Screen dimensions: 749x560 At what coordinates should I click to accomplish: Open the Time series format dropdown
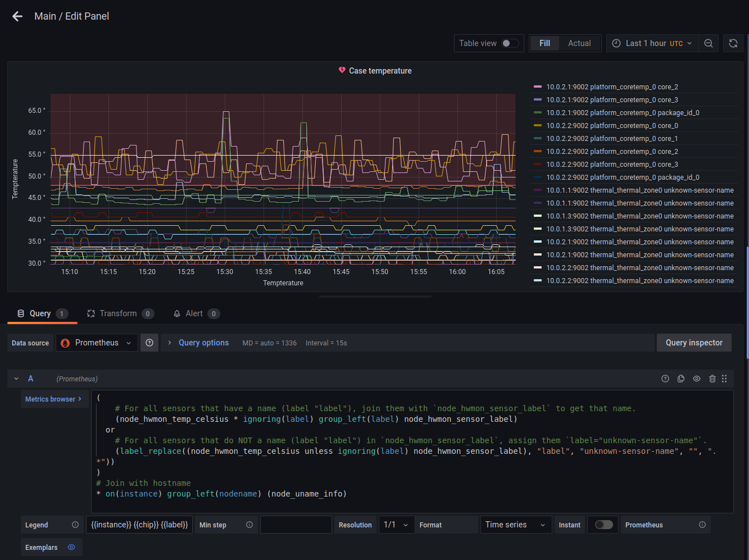pos(515,525)
